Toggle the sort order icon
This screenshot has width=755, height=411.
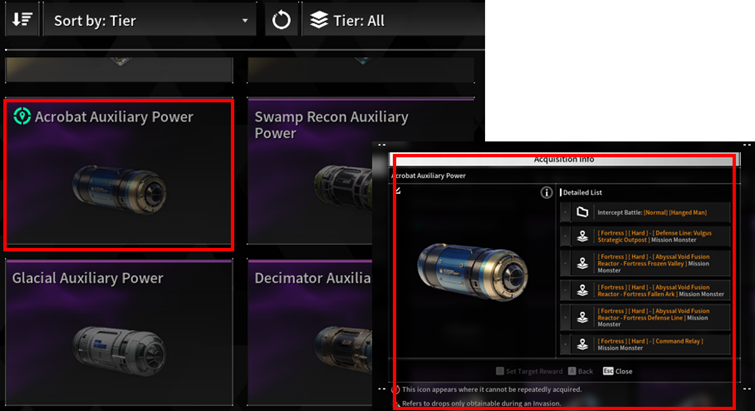click(22, 20)
